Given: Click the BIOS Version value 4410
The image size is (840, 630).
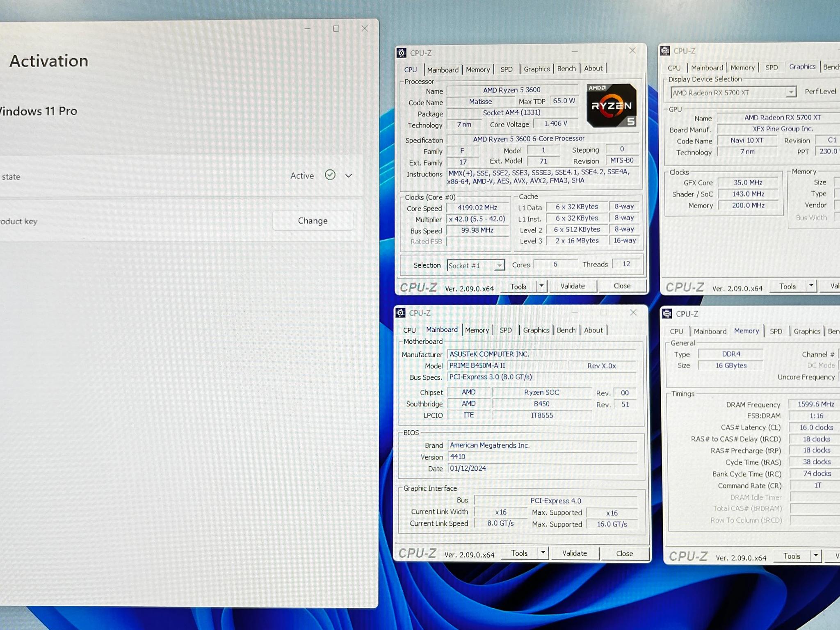Looking at the screenshot, I should coord(543,457).
